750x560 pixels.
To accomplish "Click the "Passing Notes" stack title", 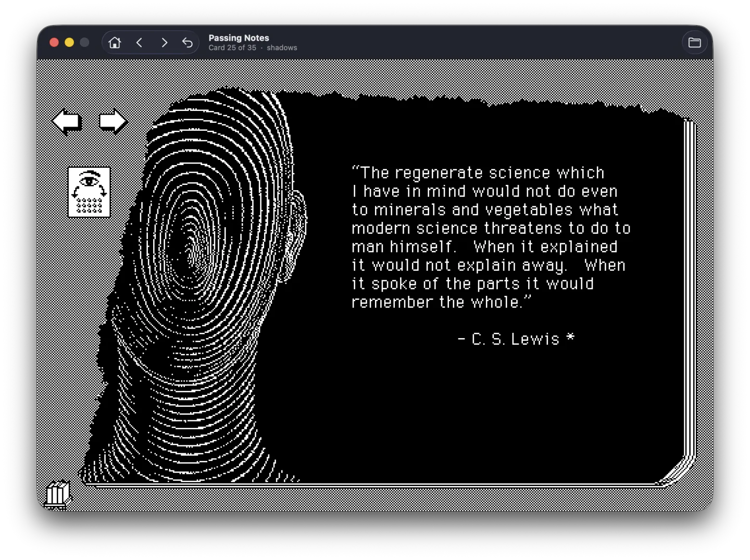I will (239, 38).
